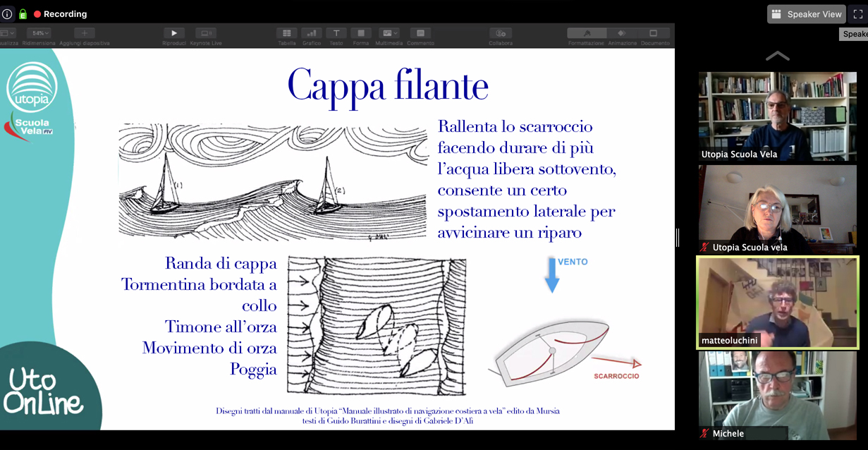Click the divider handle between slide and videos
This screenshot has height=450, width=868.
coord(678,238)
